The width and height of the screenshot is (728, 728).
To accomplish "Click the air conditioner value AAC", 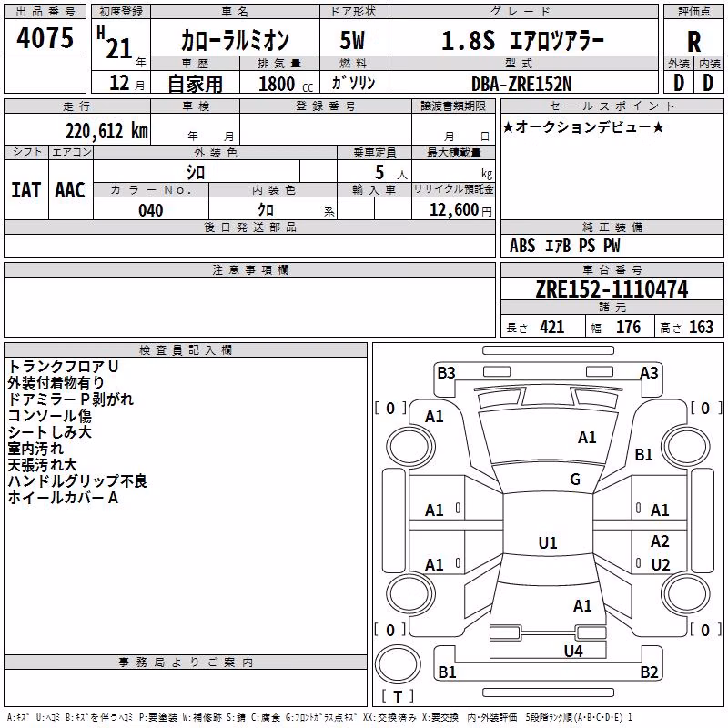I will pyautogui.click(x=70, y=190).
